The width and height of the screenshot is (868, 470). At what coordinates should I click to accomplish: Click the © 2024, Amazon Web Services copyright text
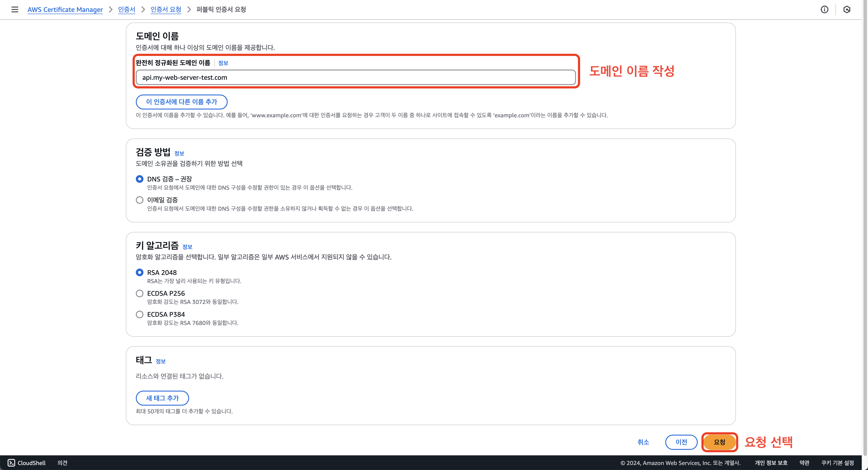click(x=680, y=463)
